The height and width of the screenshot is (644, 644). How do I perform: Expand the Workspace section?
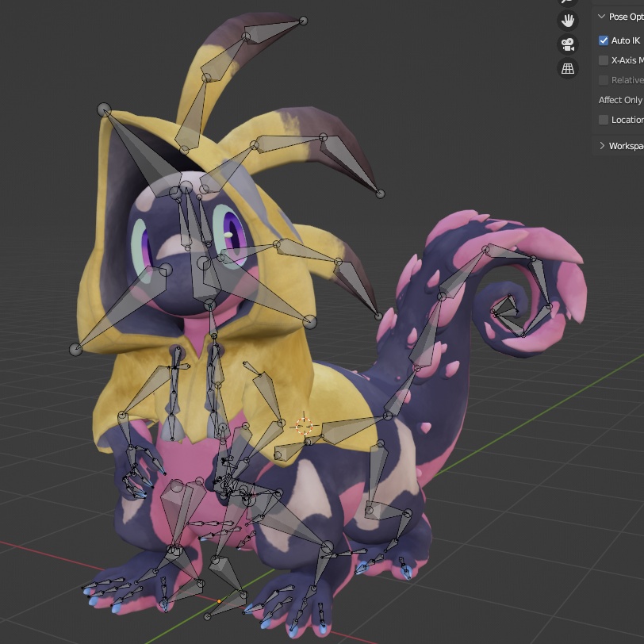click(603, 145)
